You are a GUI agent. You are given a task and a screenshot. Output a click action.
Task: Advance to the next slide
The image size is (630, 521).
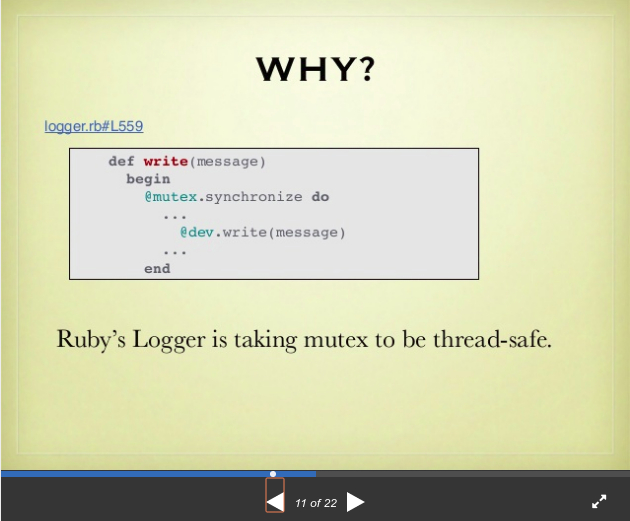pyautogui.click(x=355, y=502)
